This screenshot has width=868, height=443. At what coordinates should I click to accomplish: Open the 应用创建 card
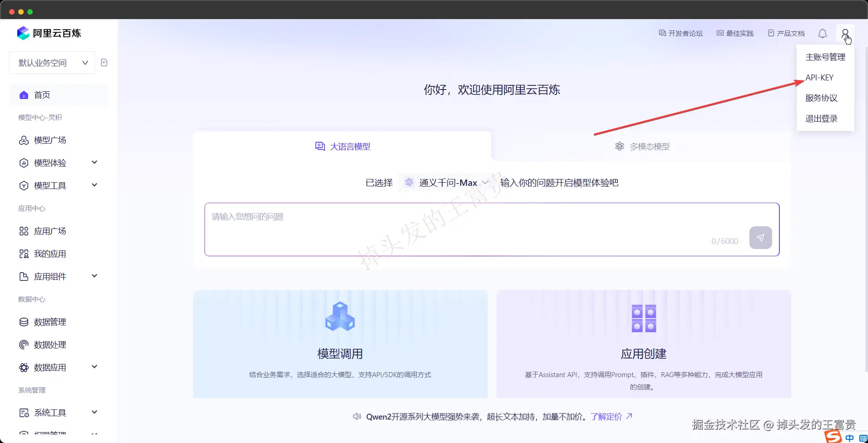coord(644,344)
